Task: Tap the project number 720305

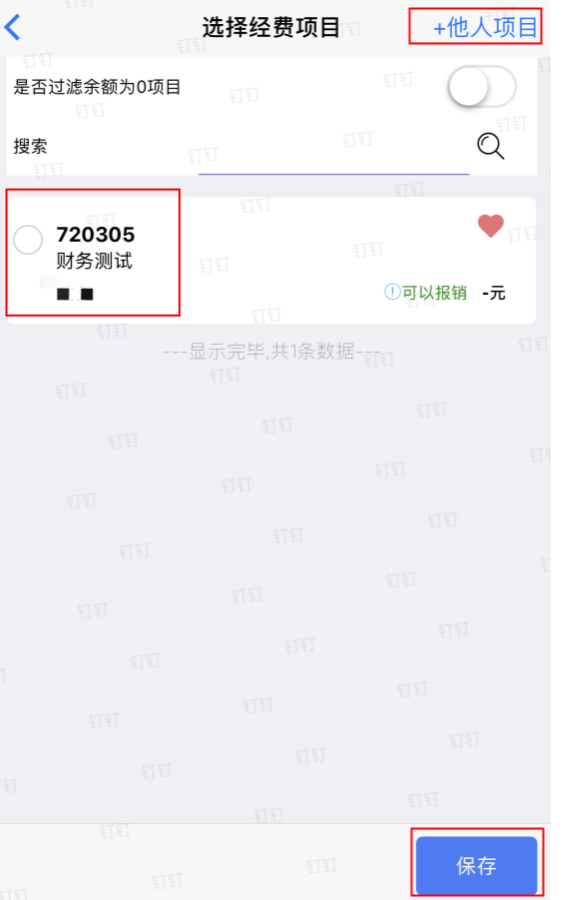Action: pos(95,234)
